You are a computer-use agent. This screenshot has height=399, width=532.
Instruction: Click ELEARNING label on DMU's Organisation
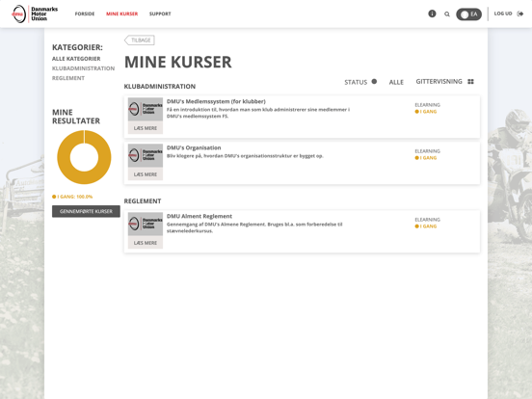428,151
